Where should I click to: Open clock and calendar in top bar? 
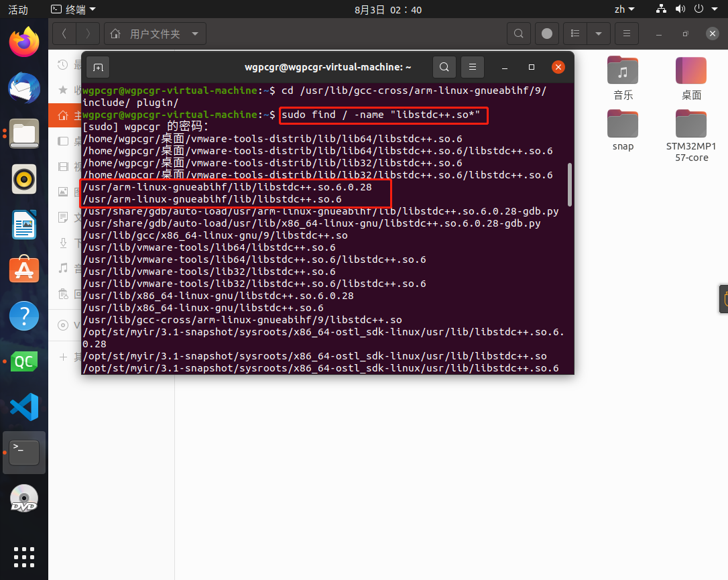tap(388, 10)
